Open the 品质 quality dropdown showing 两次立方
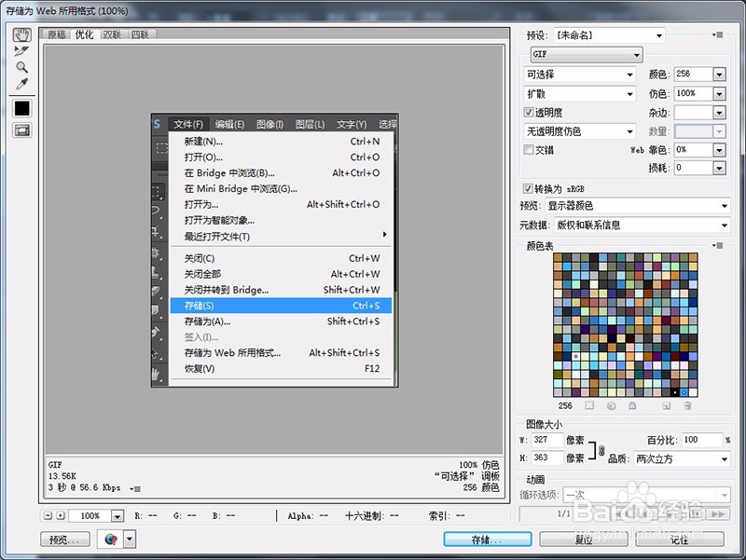This screenshot has height=560, width=746. pyautogui.click(x=681, y=458)
